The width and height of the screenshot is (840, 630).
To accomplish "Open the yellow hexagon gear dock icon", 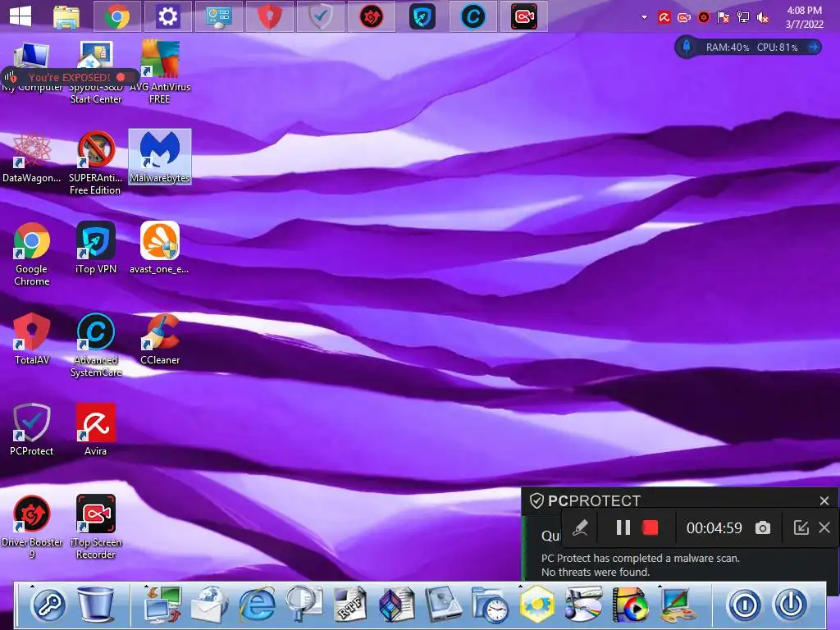I will pos(537,605).
